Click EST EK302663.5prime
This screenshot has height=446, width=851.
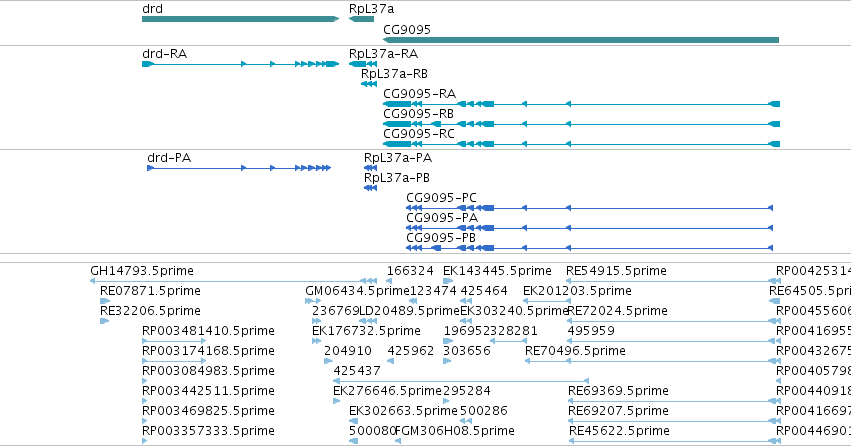pos(403,411)
